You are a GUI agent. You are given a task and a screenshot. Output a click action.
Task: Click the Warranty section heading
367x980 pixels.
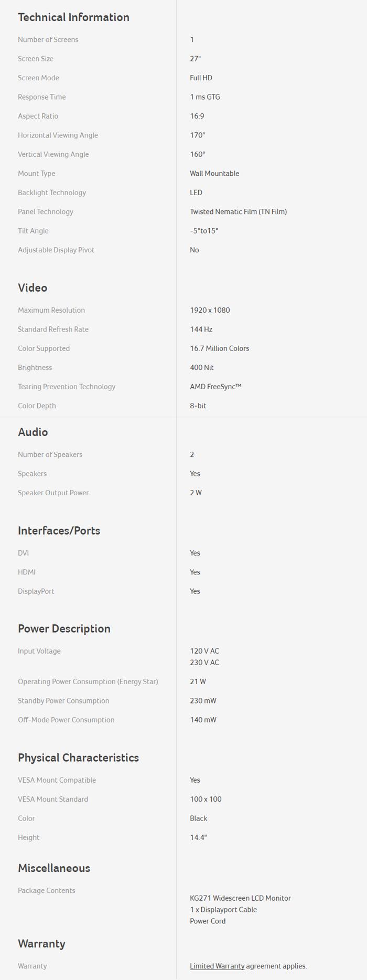click(41, 943)
